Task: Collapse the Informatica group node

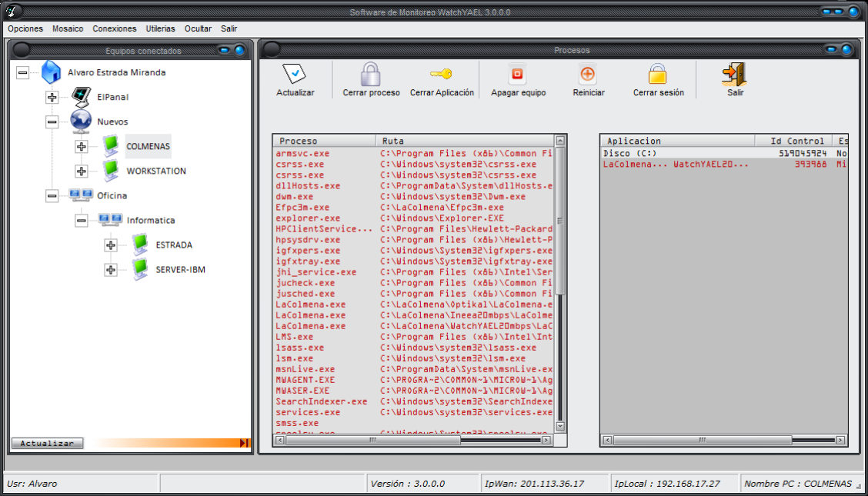Action: pos(82,221)
